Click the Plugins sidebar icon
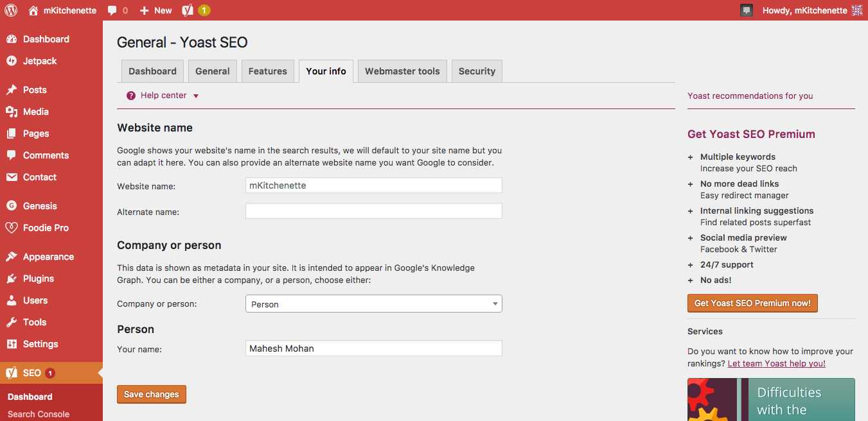 pos(12,279)
